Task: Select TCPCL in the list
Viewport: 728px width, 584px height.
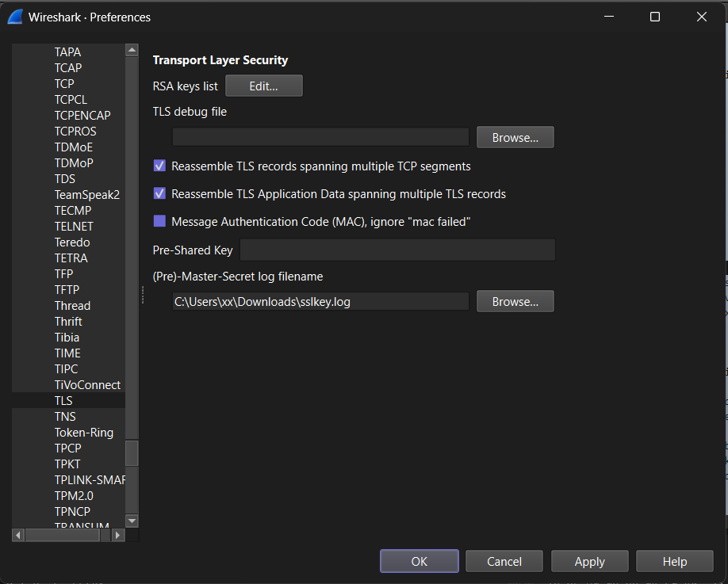Action: coord(71,99)
